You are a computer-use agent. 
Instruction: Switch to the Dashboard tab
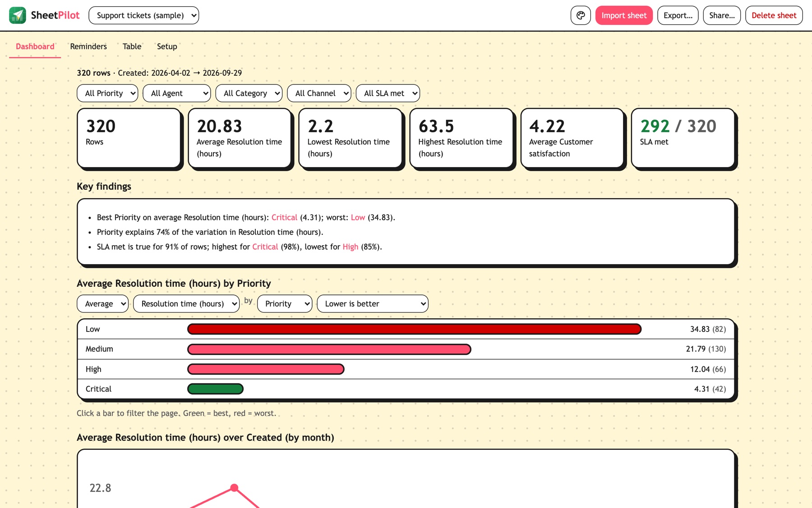(35, 47)
